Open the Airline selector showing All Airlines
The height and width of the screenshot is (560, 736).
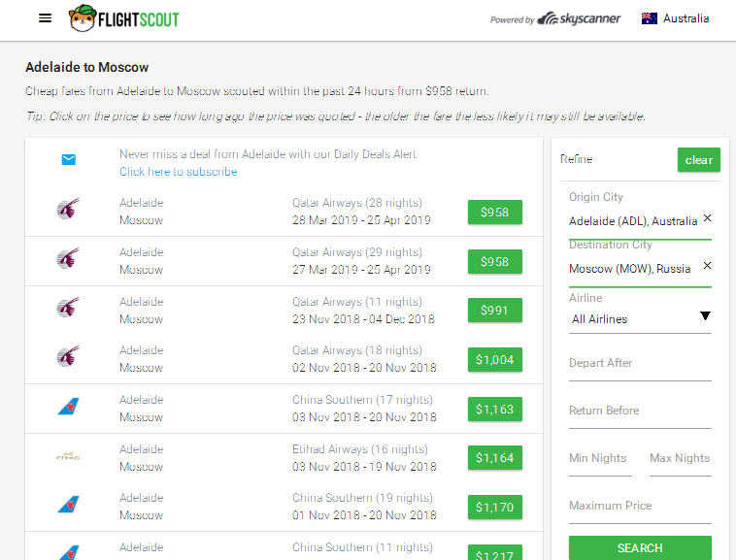coord(640,319)
